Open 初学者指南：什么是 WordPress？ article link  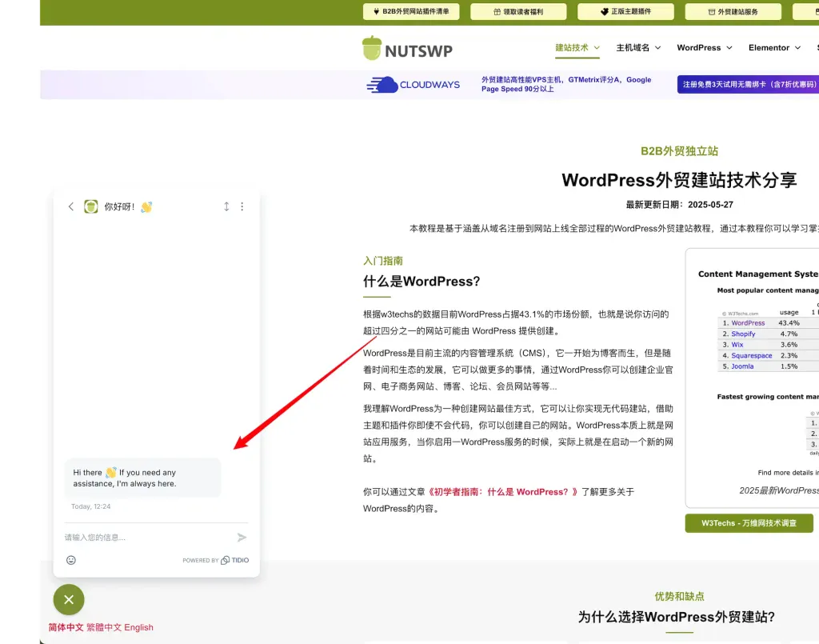[502, 491]
